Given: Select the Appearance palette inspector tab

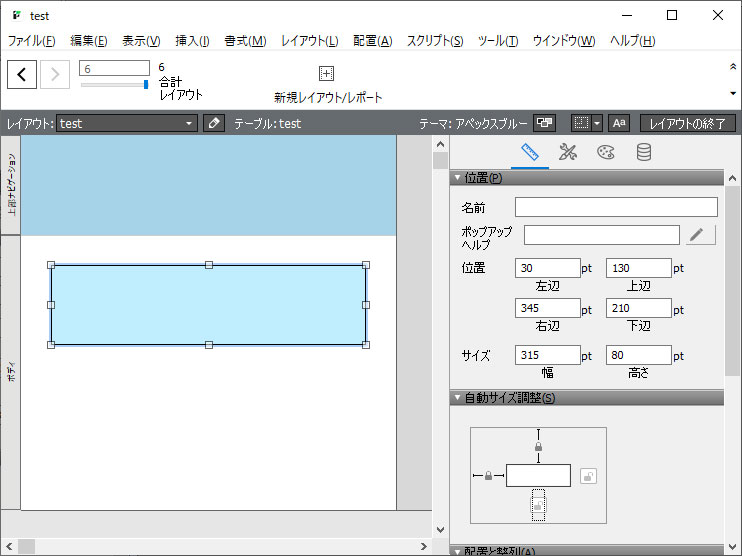Looking at the screenshot, I should 606,152.
